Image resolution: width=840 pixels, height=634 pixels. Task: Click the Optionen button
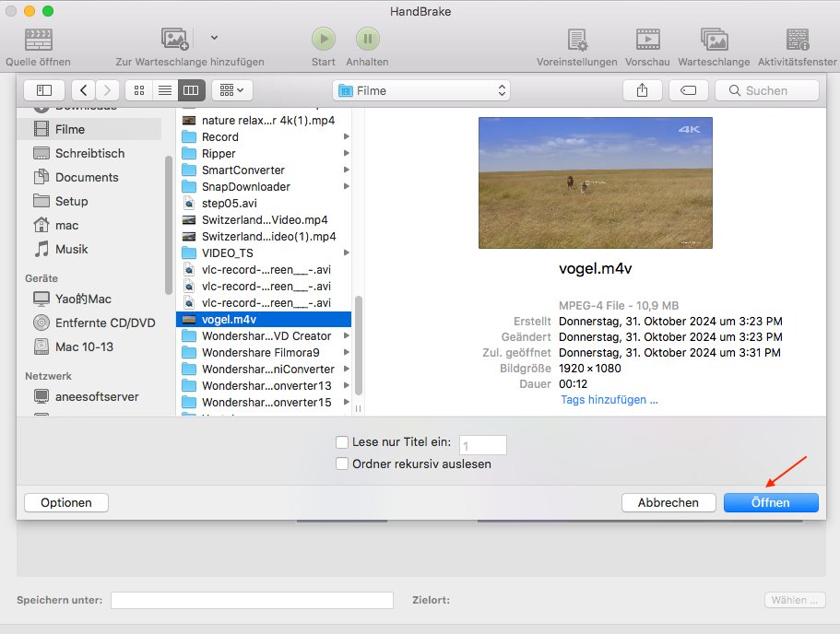coord(66,503)
